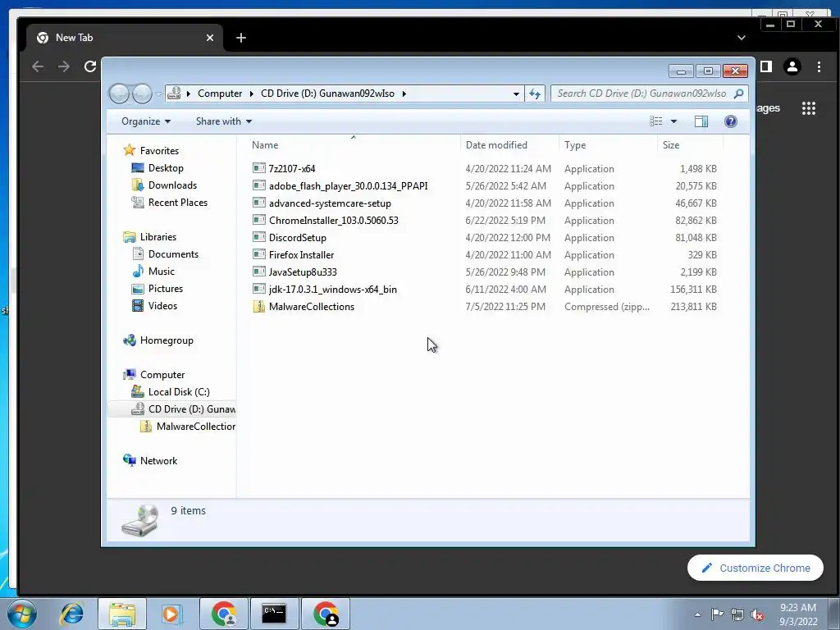Open Videos library
This screenshot has width=840, height=630.
pos(162,306)
